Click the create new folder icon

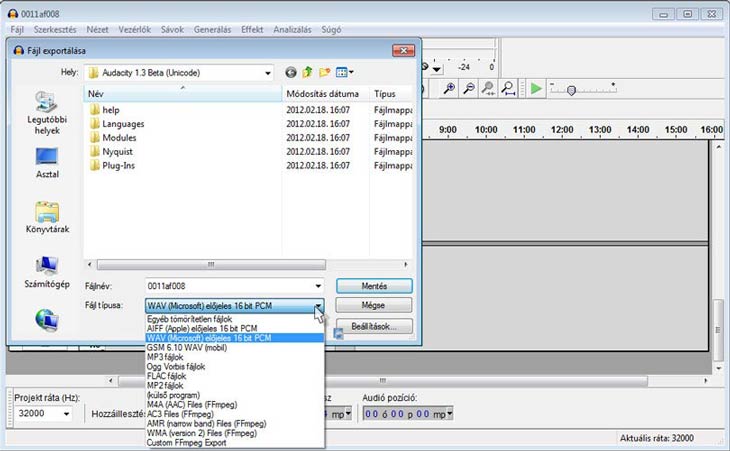pos(325,72)
